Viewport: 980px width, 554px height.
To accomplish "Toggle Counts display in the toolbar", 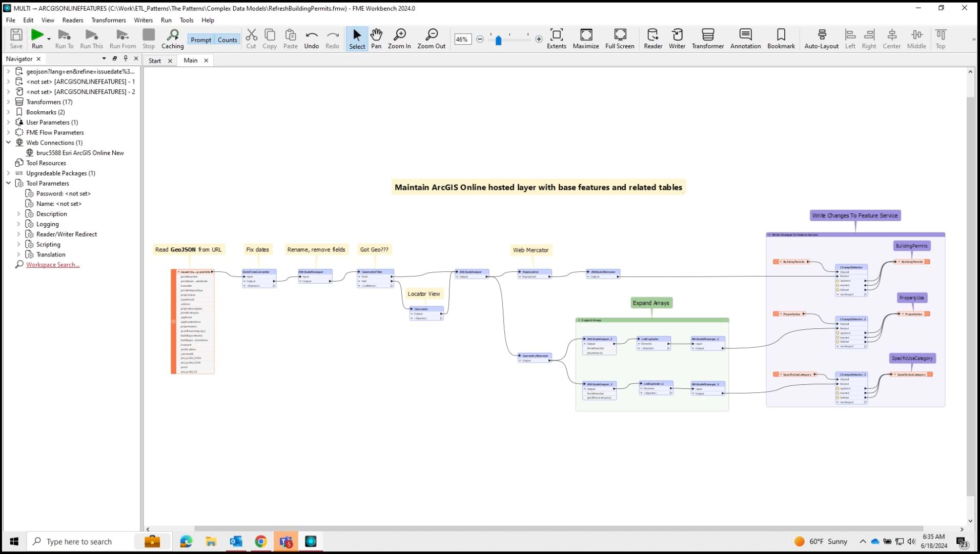I will 227,39.
